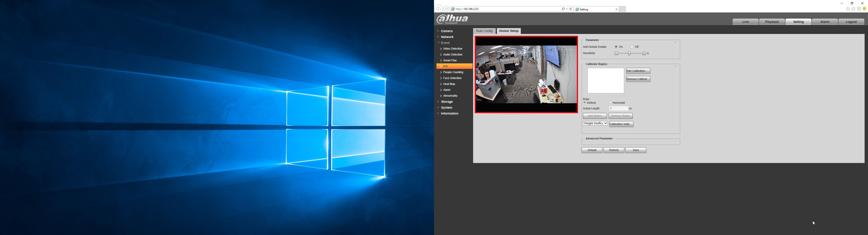868x235 pixels.
Task: Click the Logout button
Action: tap(851, 22)
